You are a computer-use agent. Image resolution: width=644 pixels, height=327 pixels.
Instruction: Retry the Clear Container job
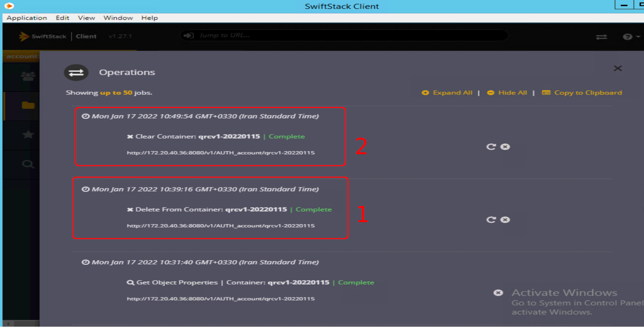(491, 147)
